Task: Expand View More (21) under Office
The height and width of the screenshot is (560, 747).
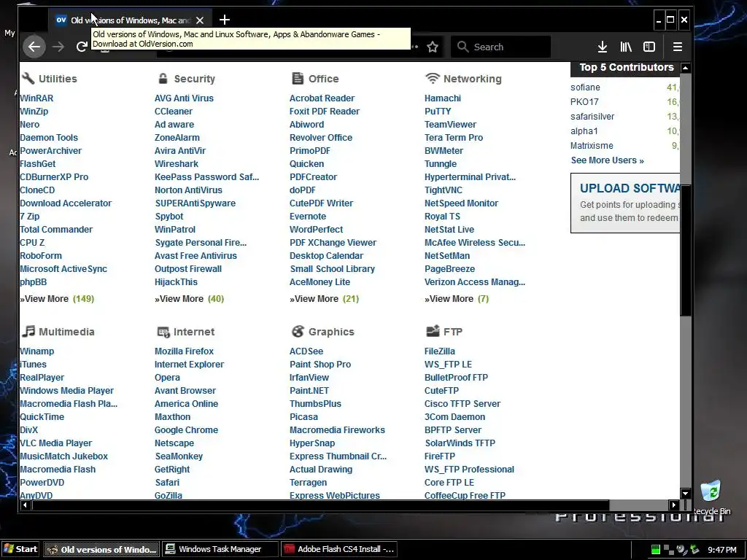Action: click(325, 298)
